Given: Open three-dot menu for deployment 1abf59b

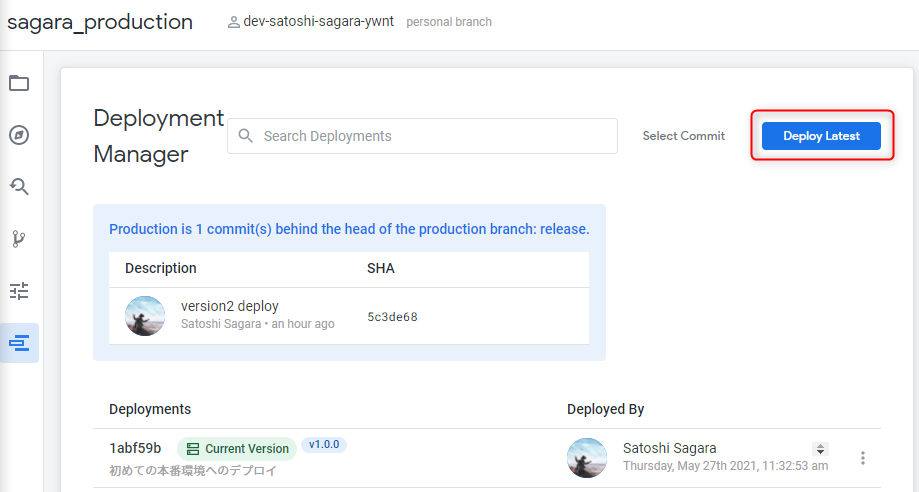Looking at the screenshot, I should coord(863,458).
